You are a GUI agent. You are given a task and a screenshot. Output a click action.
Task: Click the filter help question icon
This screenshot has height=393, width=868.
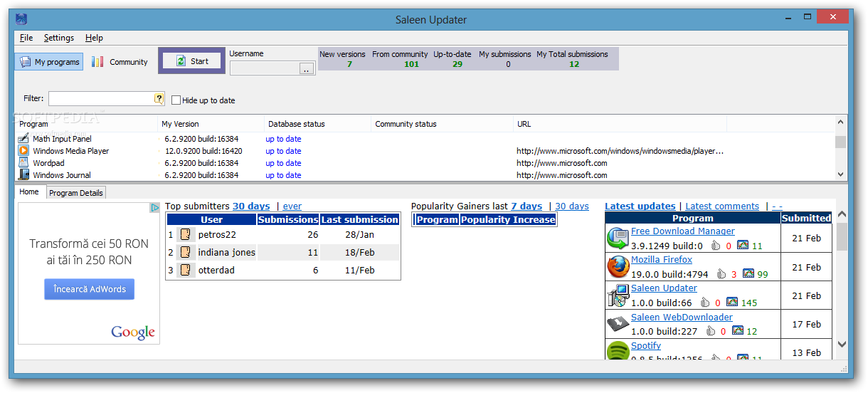click(x=159, y=99)
